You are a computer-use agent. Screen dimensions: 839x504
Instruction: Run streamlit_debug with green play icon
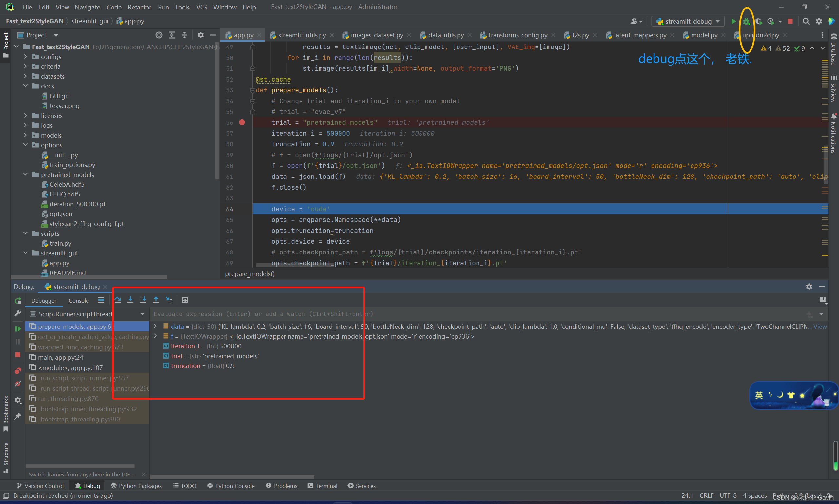[x=733, y=21]
